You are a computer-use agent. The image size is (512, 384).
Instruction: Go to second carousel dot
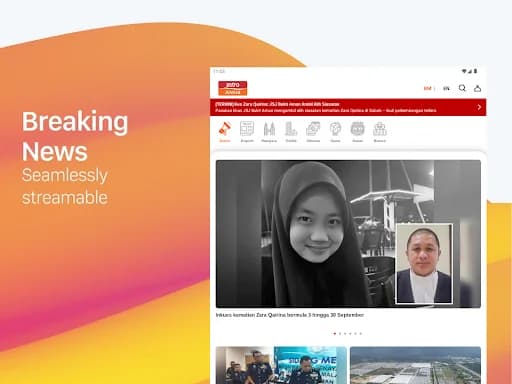tap(340, 334)
